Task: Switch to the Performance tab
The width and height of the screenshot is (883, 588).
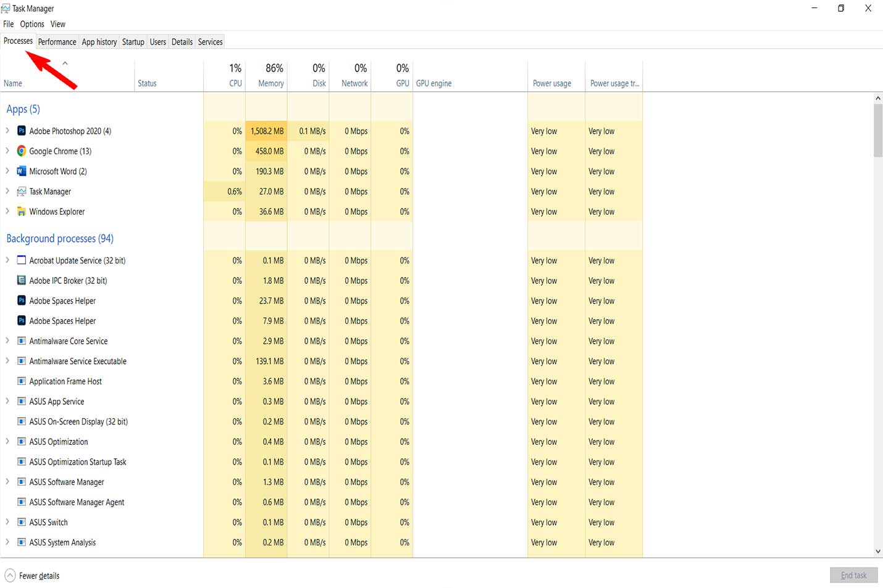Action: tap(57, 42)
